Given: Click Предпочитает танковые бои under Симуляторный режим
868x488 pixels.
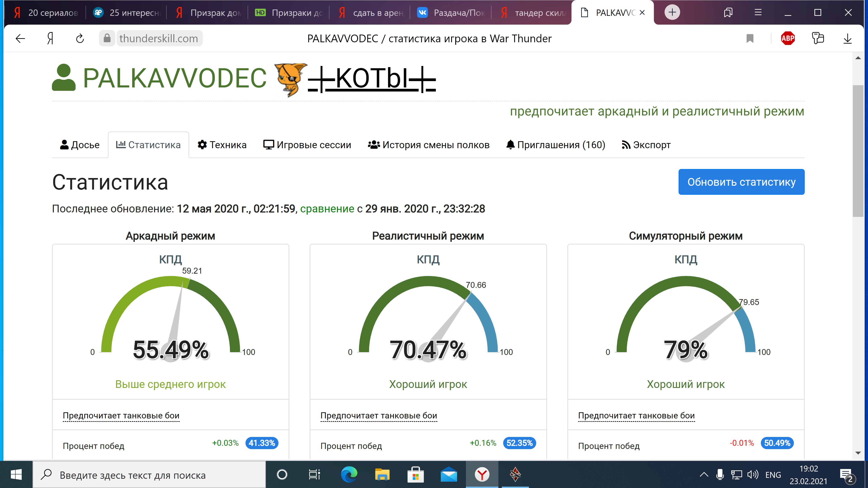Looking at the screenshot, I should click(x=637, y=416).
